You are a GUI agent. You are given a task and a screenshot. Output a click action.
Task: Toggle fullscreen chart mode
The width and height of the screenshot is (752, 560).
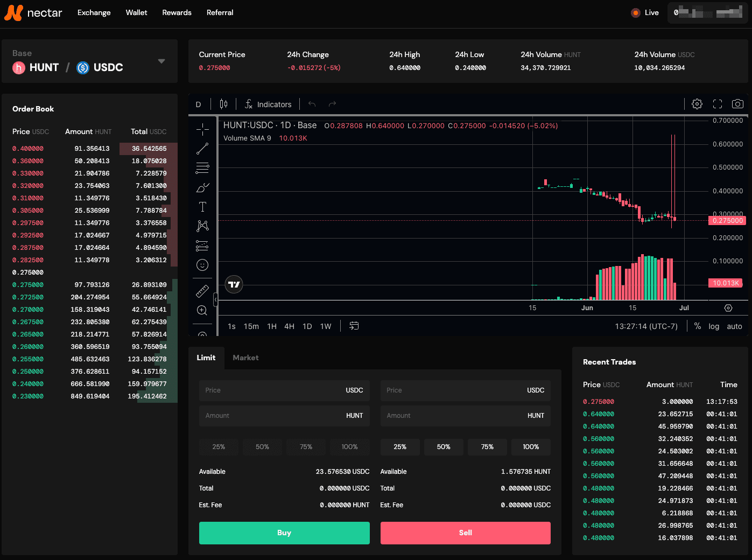pos(718,104)
